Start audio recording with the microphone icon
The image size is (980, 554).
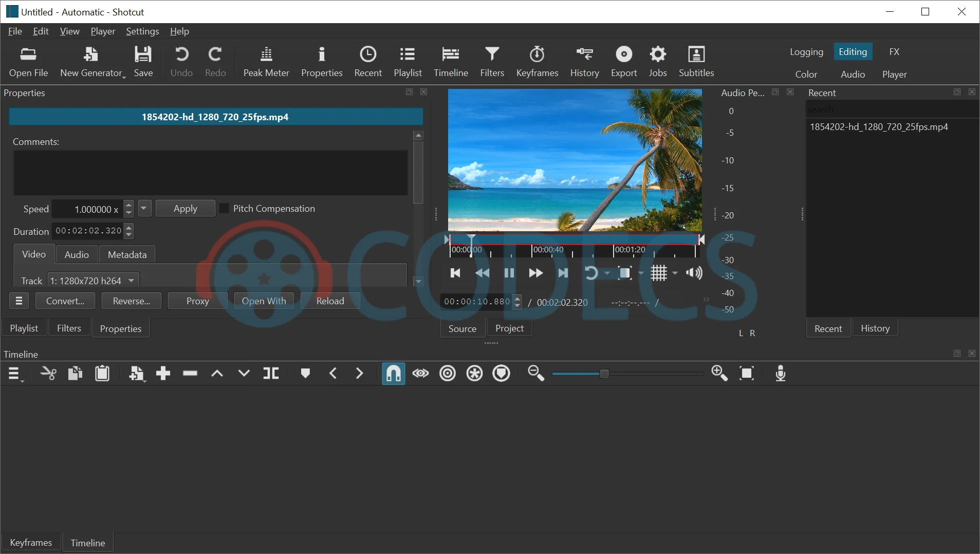click(780, 374)
